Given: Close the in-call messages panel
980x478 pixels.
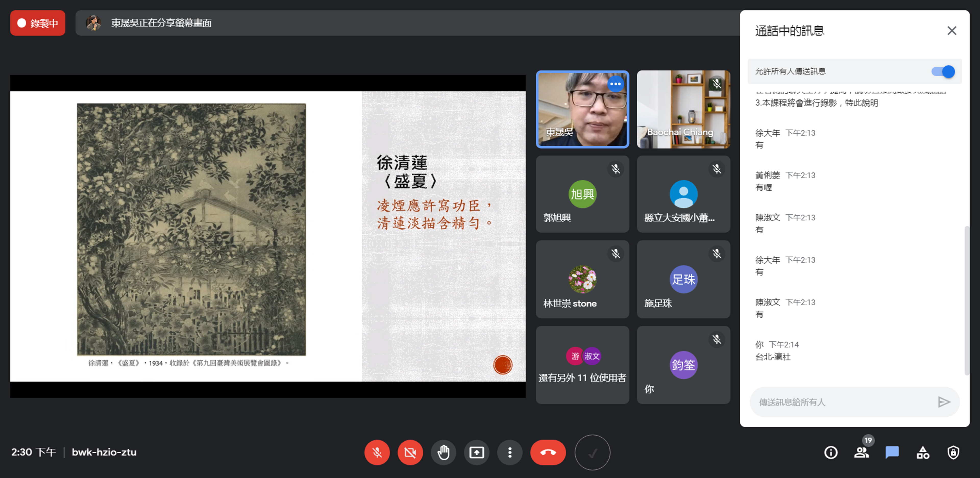Looking at the screenshot, I should pyautogui.click(x=951, y=30).
